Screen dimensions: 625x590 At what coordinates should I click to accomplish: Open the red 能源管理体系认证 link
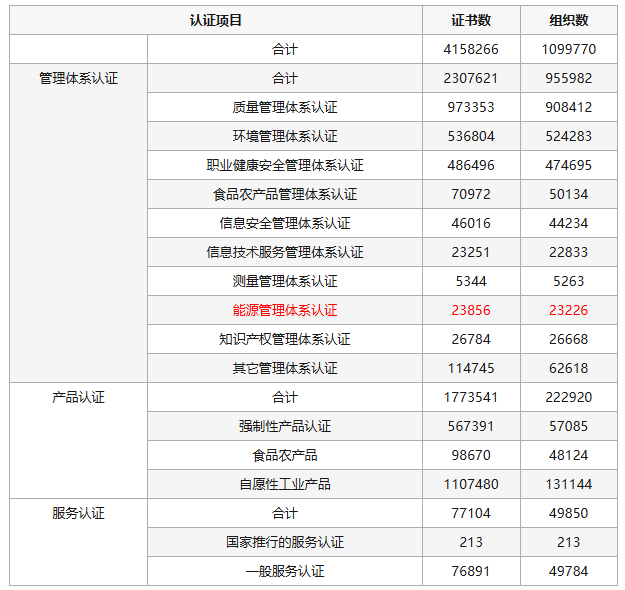coord(285,310)
